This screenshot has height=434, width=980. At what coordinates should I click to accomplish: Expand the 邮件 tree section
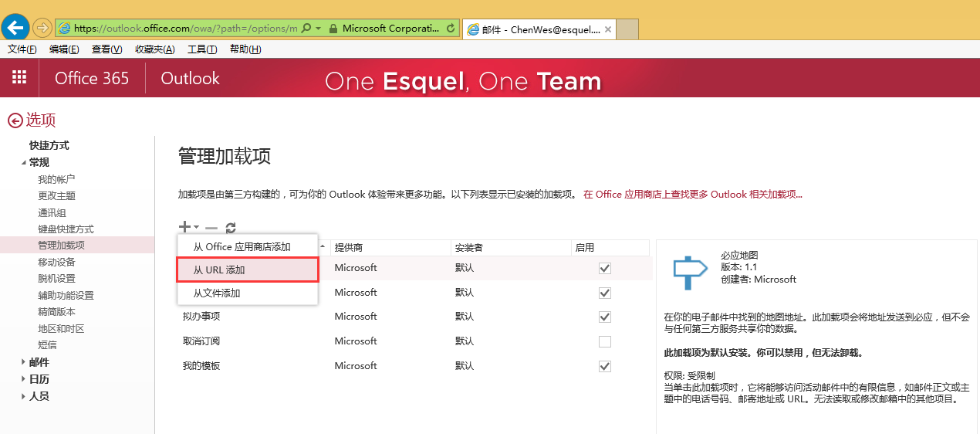click(23, 362)
